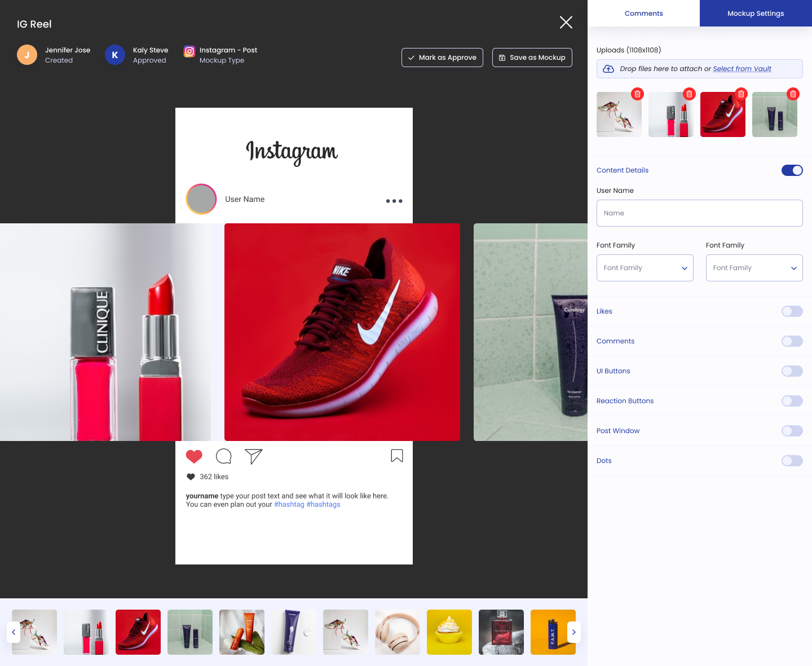Image resolution: width=812 pixels, height=666 pixels.
Task: Open the first Font Family dropdown
Action: click(x=645, y=268)
